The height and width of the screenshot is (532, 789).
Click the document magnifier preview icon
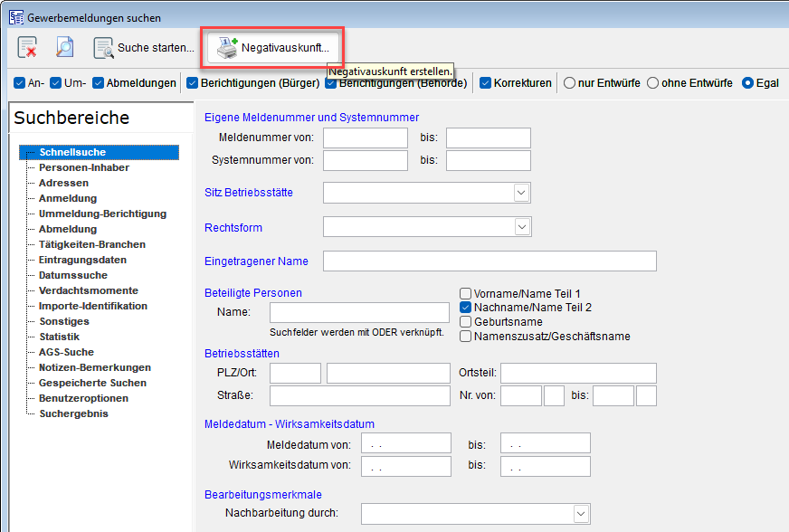(x=64, y=47)
